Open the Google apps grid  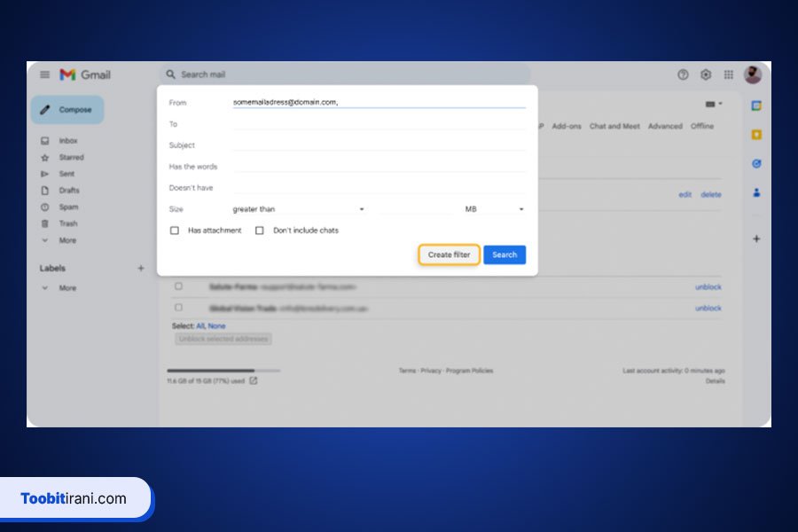[x=729, y=74]
